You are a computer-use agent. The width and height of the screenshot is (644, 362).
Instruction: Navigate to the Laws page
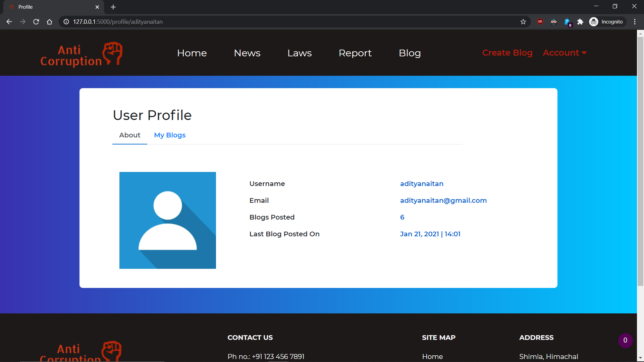tap(300, 53)
